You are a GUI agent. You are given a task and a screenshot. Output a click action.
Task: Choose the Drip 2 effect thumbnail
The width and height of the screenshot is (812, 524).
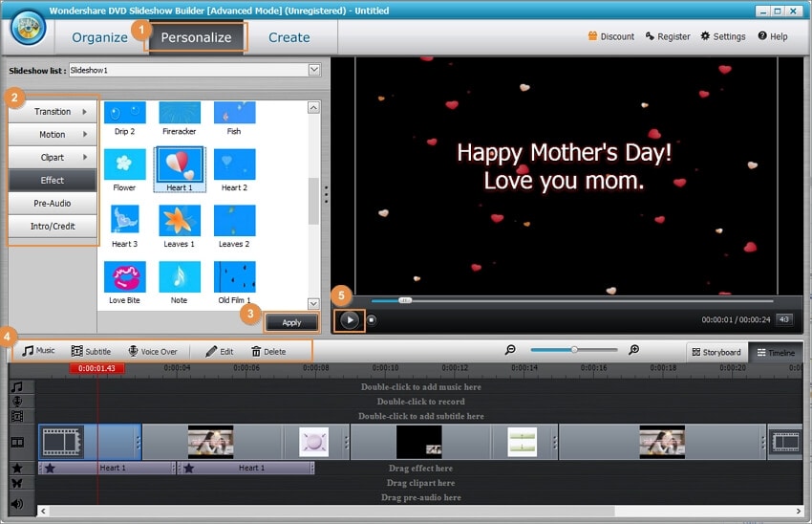pos(125,113)
